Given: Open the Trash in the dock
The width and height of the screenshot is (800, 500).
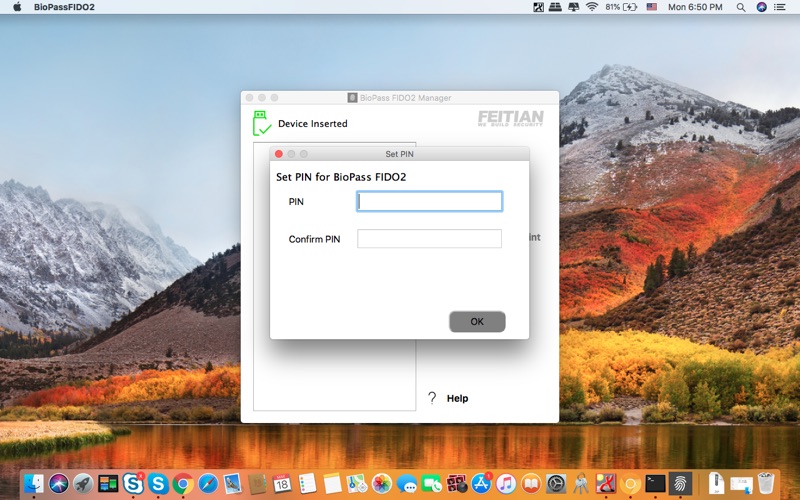Looking at the screenshot, I should (765, 483).
